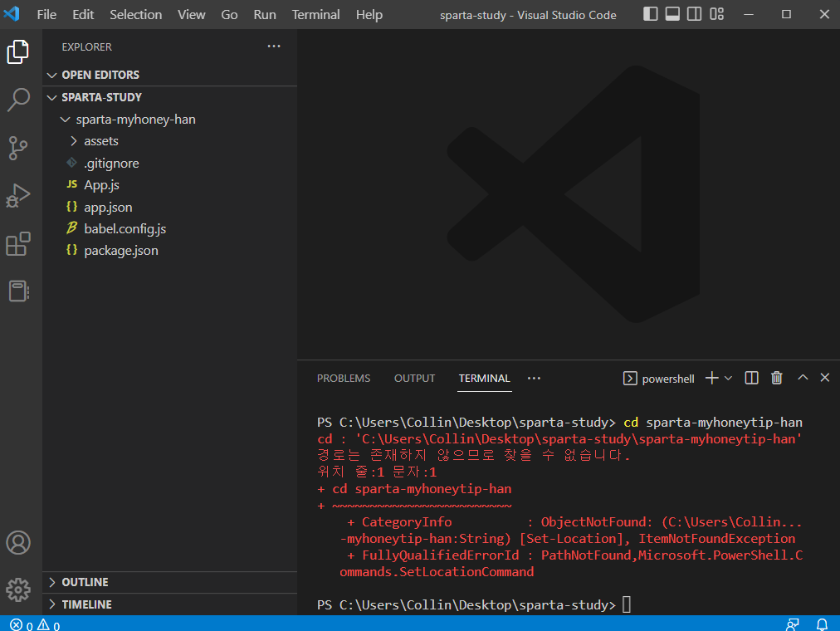
Task: Kill terminal with trash icon
Action: coord(777,378)
